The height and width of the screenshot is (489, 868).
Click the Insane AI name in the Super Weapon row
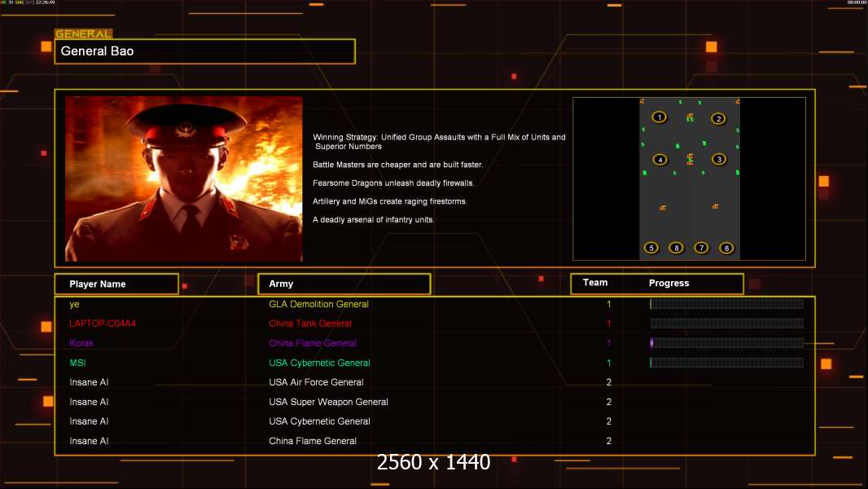(x=89, y=402)
